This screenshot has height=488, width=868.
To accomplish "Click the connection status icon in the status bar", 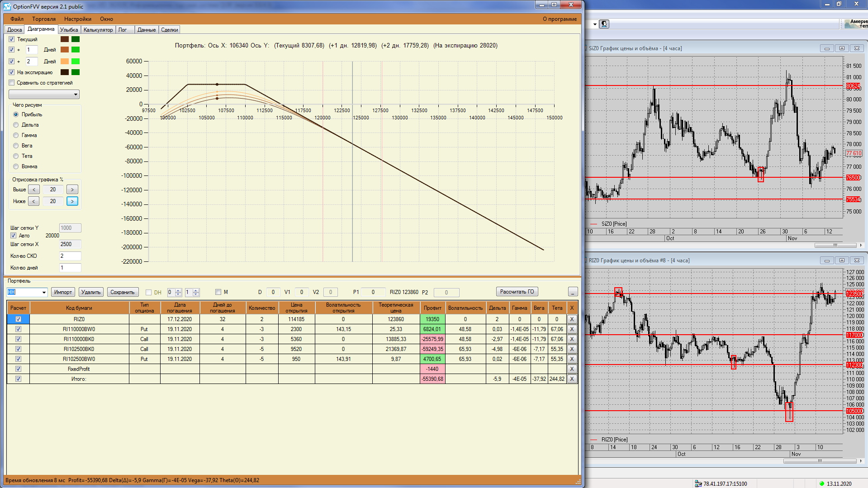I will tap(698, 483).
